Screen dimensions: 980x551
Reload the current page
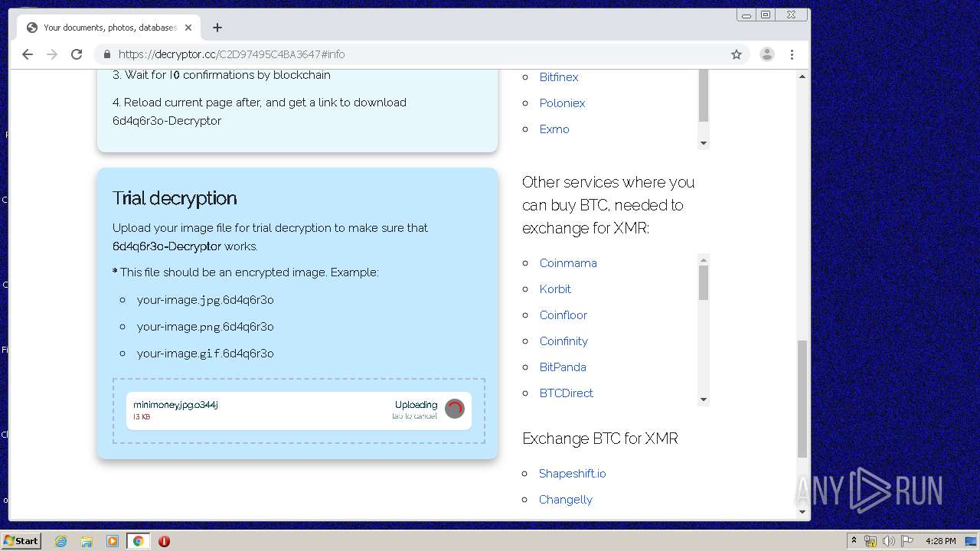77,54
